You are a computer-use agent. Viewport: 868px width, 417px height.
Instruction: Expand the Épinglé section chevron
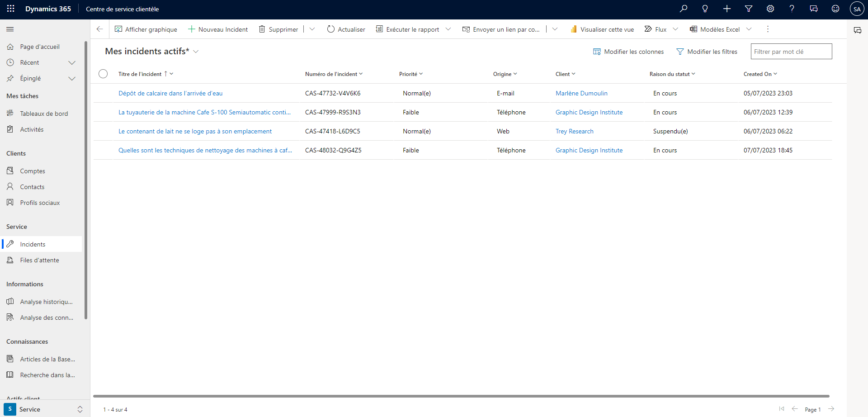click(71, 78)
